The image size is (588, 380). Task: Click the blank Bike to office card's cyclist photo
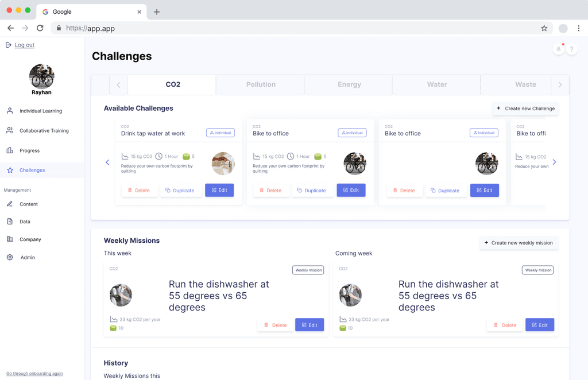click(x=487, y=164)
